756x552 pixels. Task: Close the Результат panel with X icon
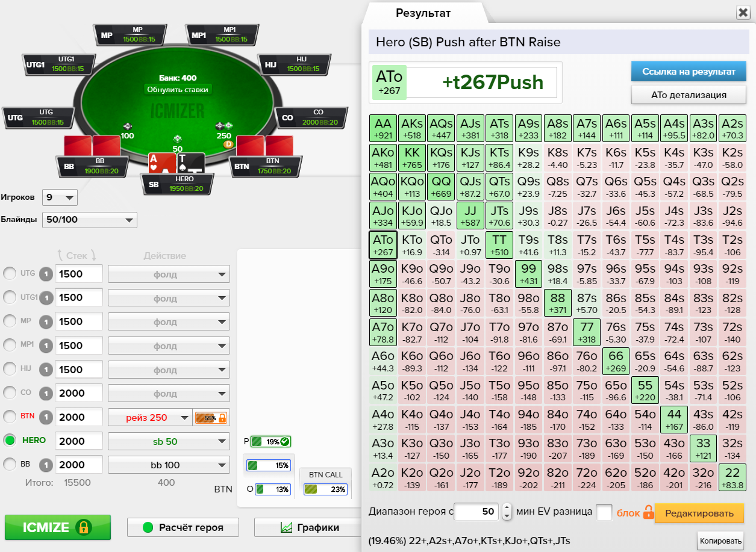pyautogui.click(x=743, y=13)
